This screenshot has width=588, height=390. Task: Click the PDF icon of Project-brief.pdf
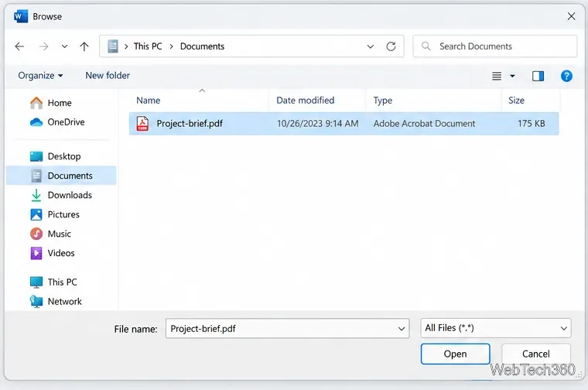tap(142, 123)
